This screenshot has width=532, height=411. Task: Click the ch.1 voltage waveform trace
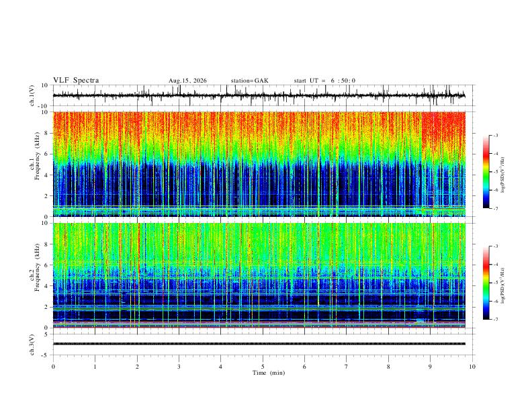tap(259, 95)
